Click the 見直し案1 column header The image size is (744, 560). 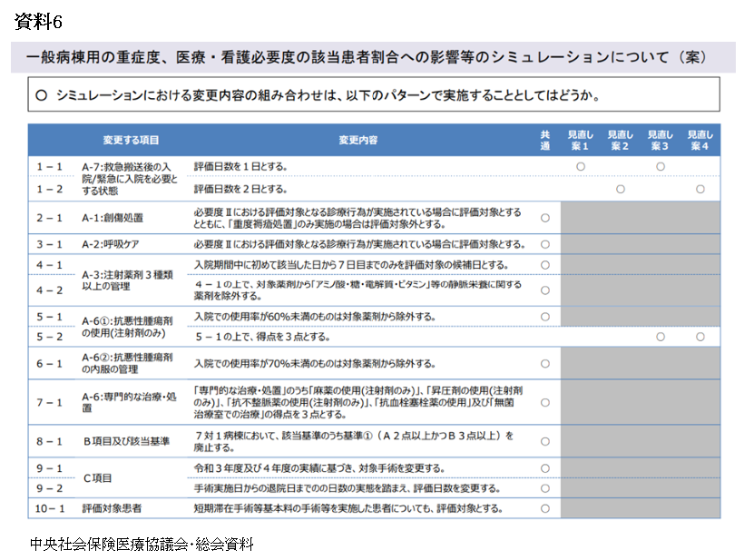click(581, 140)
